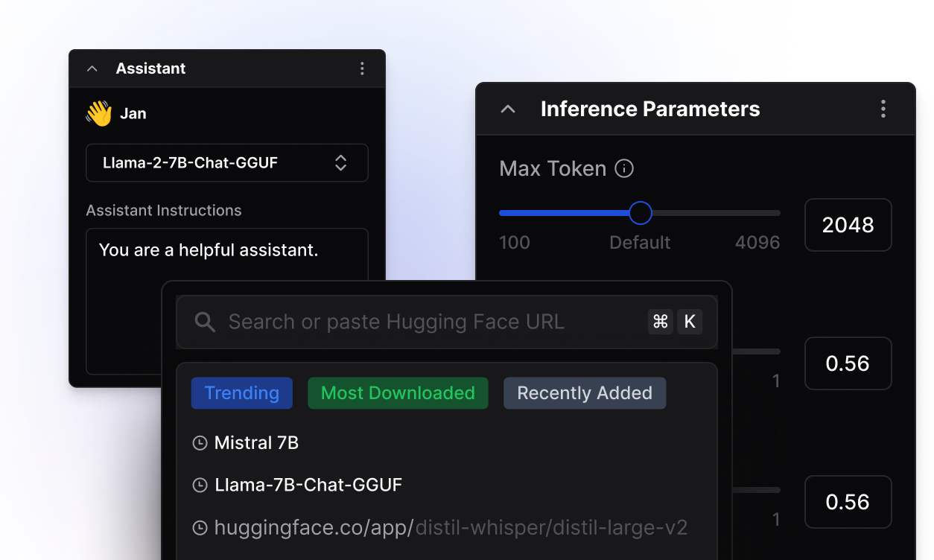Viewport: 934px width, 560px height.
Task: Select the Most Downloaded filter tab
Action: pyautogui.click(x=398, y=393)
